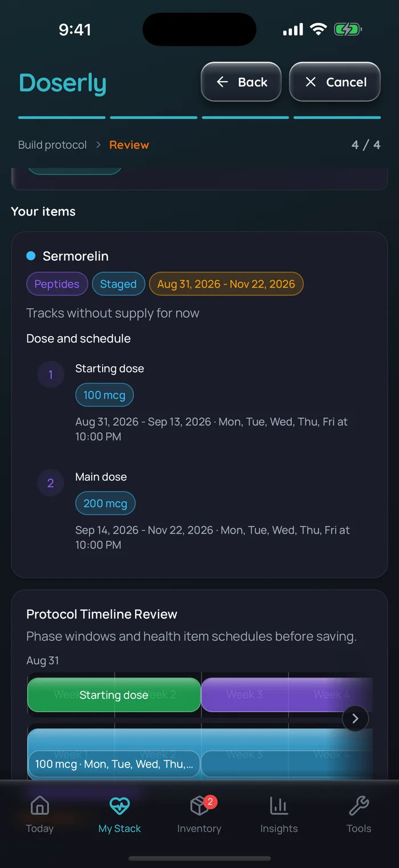The width and height of the screenshot is (399, 868).
Task: Tap the blue dot beside Sermorelin
Action: pyautogui.click(x=31, y=256)
